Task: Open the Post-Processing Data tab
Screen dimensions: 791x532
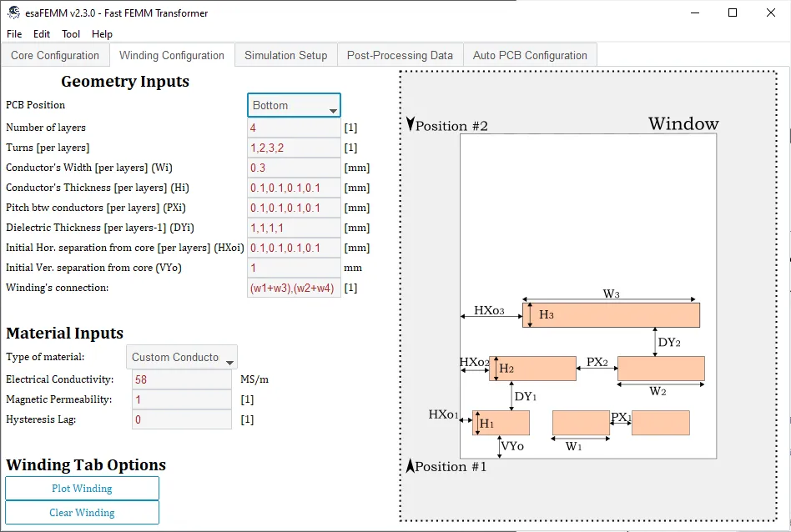Action: point(400,56)
